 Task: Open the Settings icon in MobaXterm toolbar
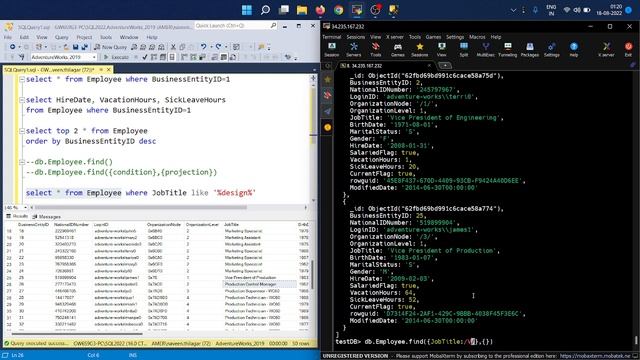click(x=551, y=49)
